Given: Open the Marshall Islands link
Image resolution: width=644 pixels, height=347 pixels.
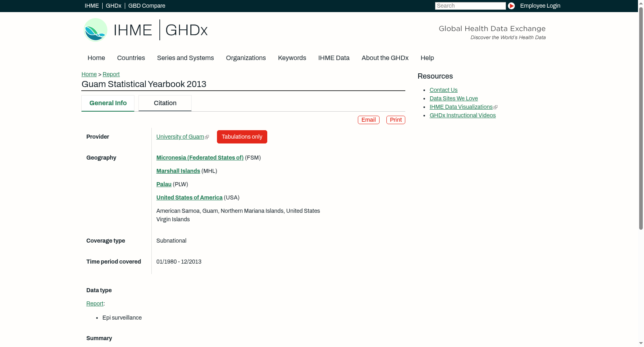Looking at the screenshot, I should tap(178, 171).
